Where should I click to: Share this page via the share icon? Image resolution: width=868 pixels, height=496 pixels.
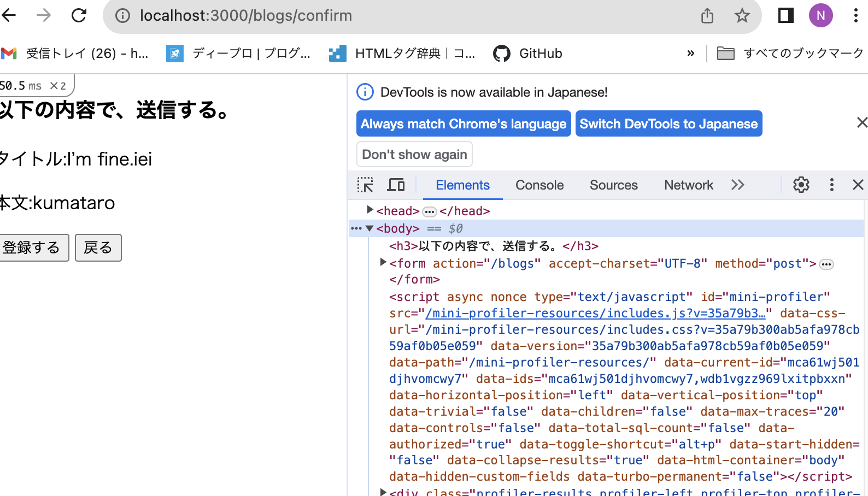click(707, 16)
